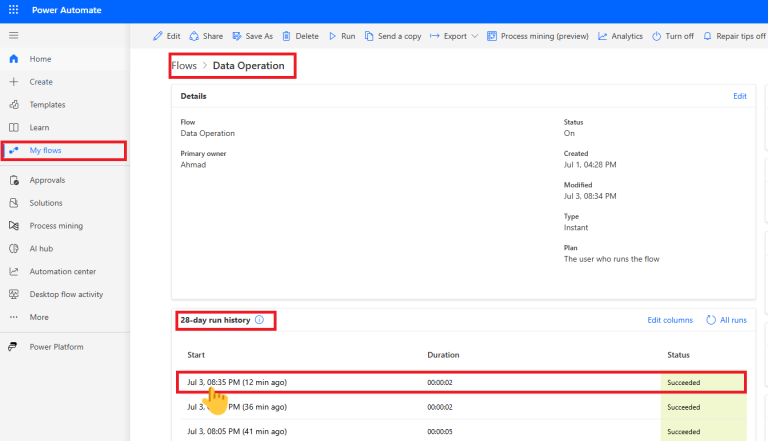Click the Automation center icon

pos(14,271)
